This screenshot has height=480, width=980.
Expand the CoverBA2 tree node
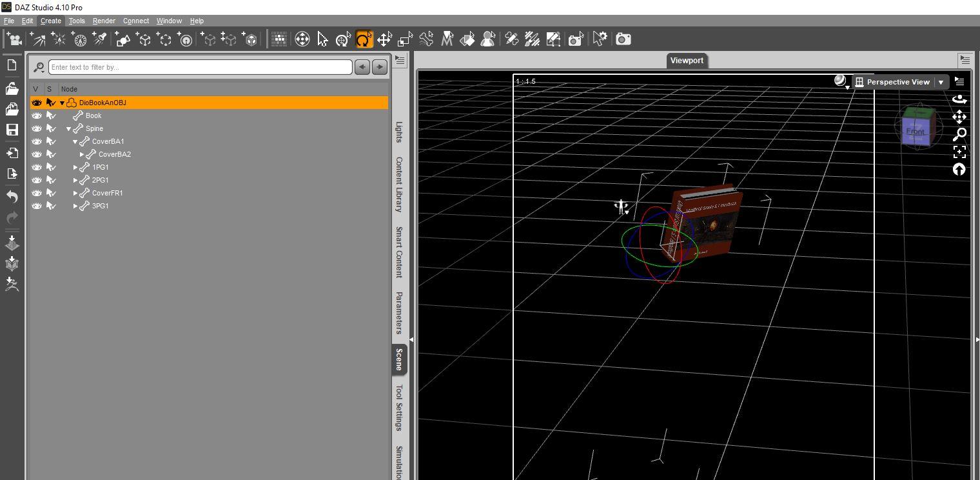click(x=82, y=154)
